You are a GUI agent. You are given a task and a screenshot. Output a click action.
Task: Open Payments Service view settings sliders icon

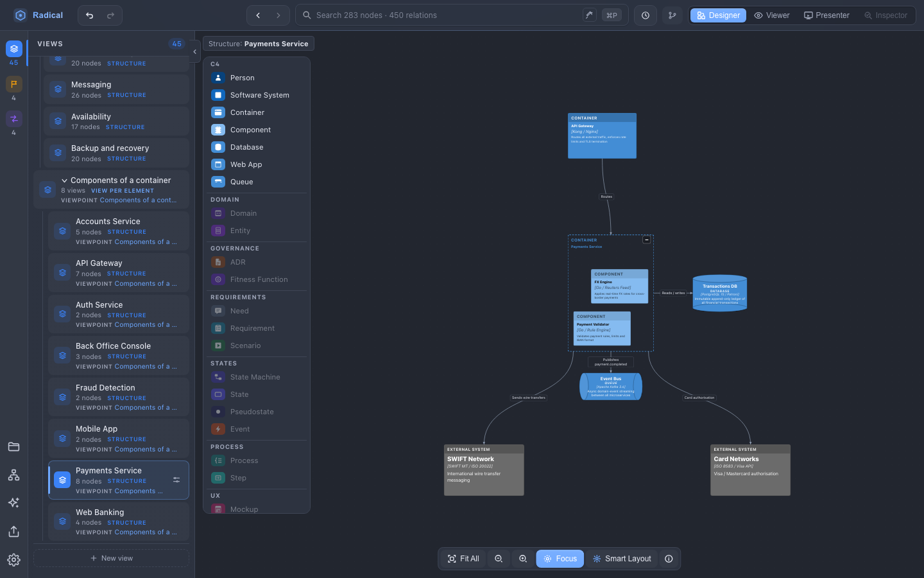176,480
